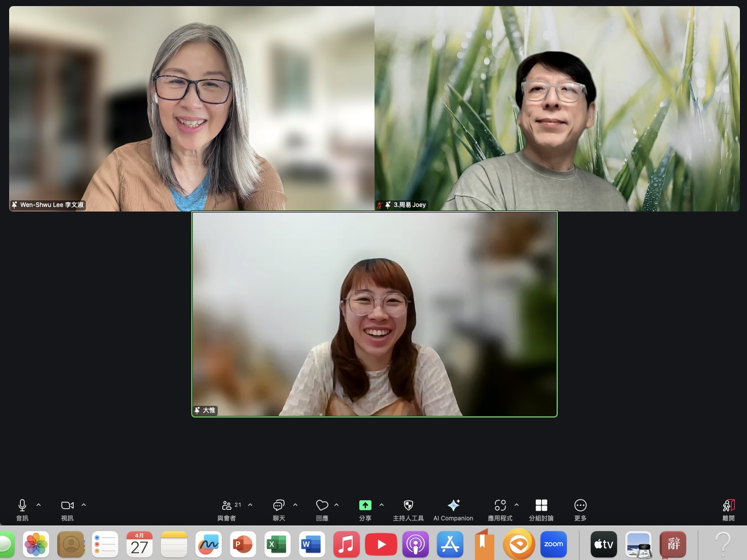Image resolution: width=747 pixels, height=560 pixels.
Task: Select Wen-Shwu Lee video tile
Action: pyautogui.click(x=192, y=109)
